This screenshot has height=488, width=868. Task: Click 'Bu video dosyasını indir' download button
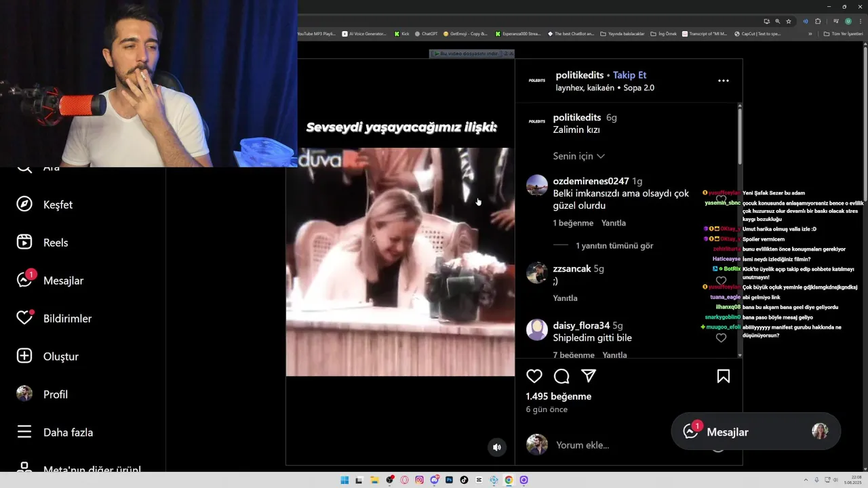coord(467,54)
